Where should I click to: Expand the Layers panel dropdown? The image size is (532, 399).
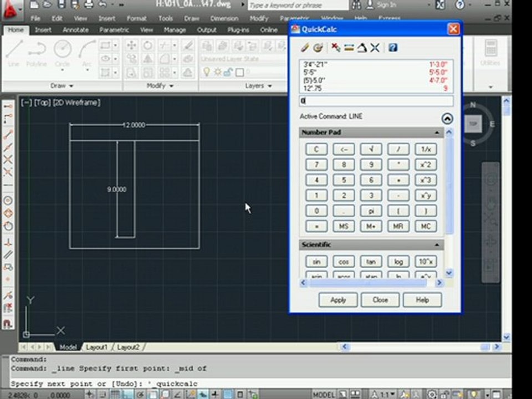259,86
